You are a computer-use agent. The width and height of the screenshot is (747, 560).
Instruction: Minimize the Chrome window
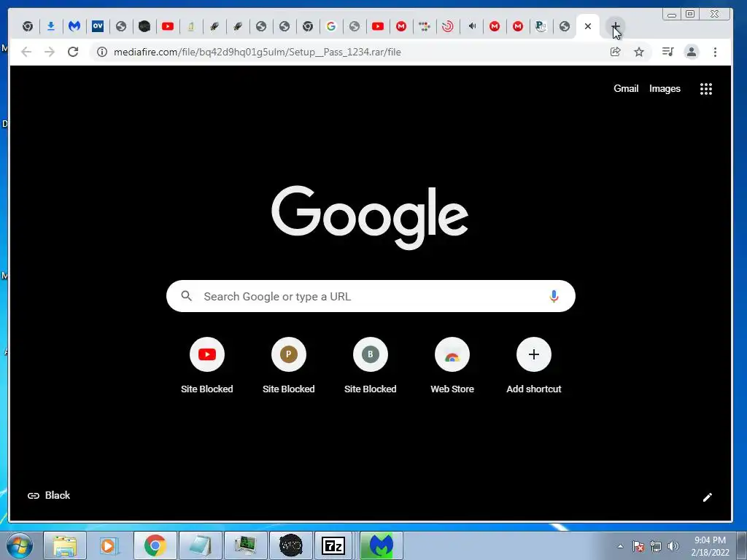pyautogui.click(x=672, y=15)
